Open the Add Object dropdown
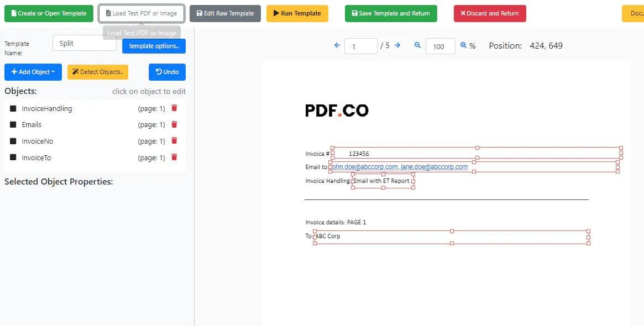The width and height of the screenshot is (644, 326). point(33,71)
